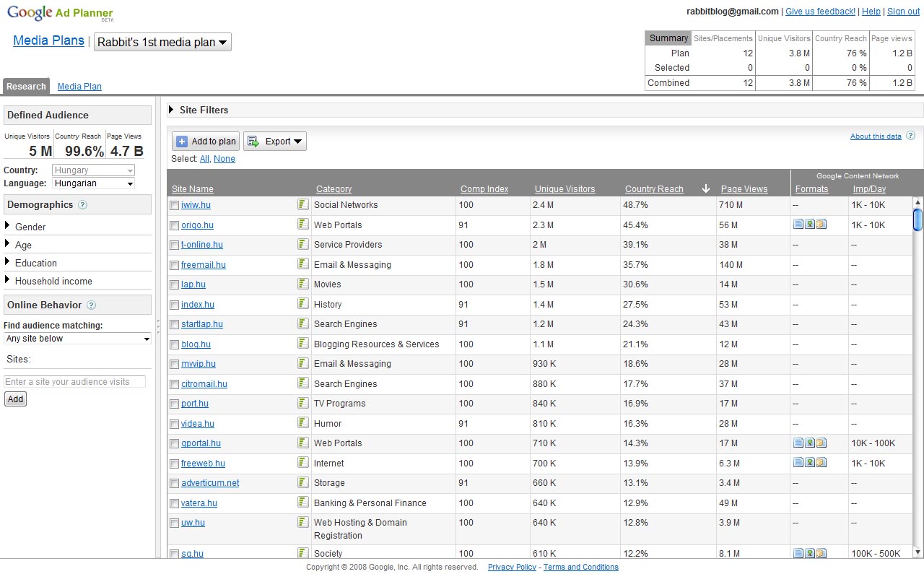Image resolution: width=924 pixels, height=574 pixels.
Task: Expand the Site Filters section
Action: (171, 110)
